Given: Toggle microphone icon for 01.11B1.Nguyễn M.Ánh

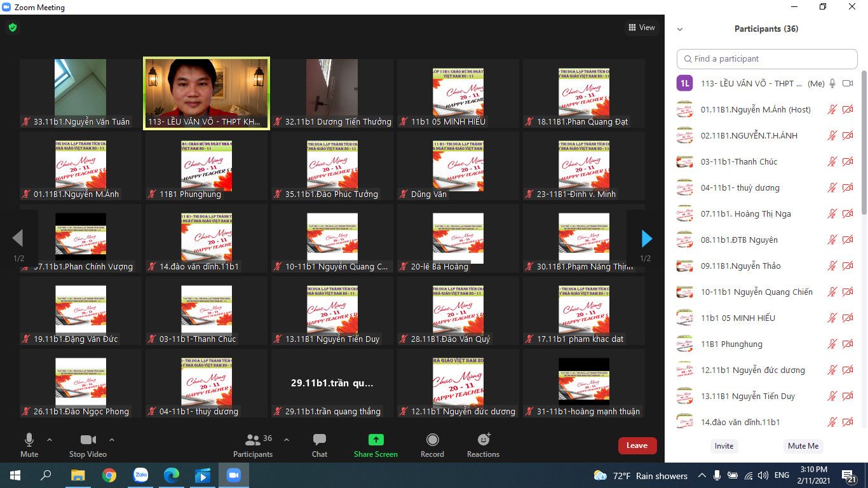Looking at the screenshot, I should (x=832, y=110).
